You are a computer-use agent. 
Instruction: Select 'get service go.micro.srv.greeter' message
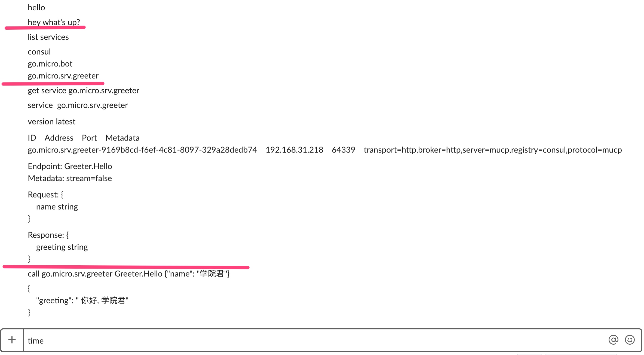click(84, 90)
